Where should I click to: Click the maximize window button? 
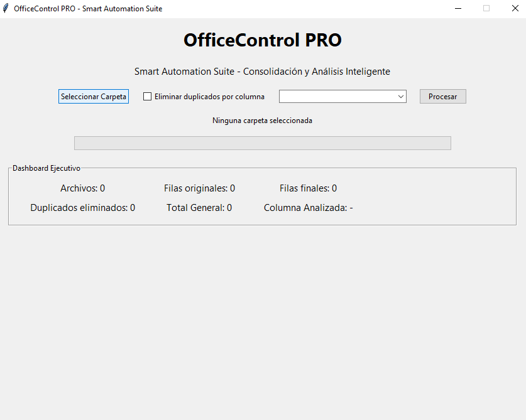tap(486, 9)
